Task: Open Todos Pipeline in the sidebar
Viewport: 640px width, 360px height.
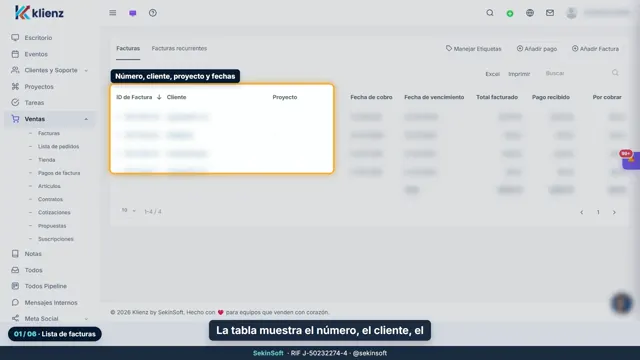Action: [45, 286]
